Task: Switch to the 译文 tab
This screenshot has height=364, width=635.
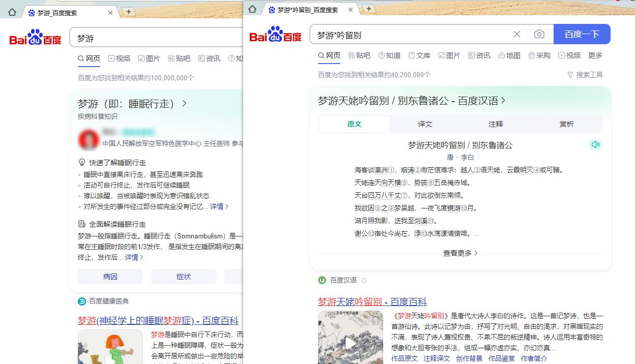Action: [x=424, y=124]
